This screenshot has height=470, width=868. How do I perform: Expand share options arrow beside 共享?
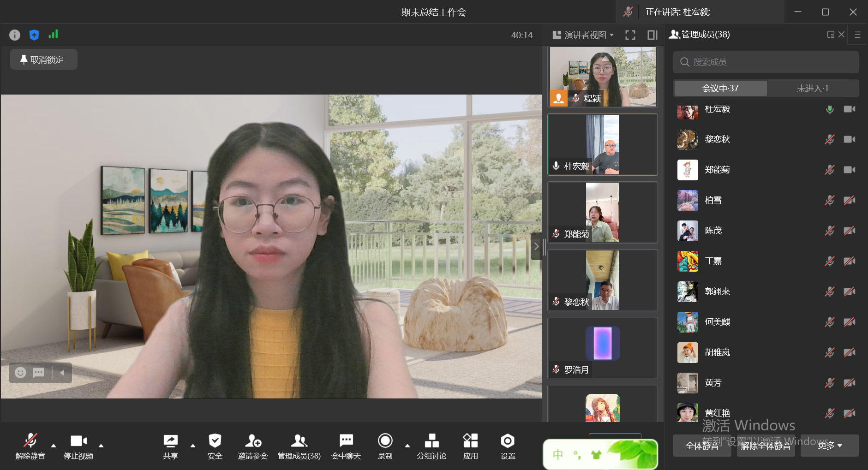click(x=193, y=446)
